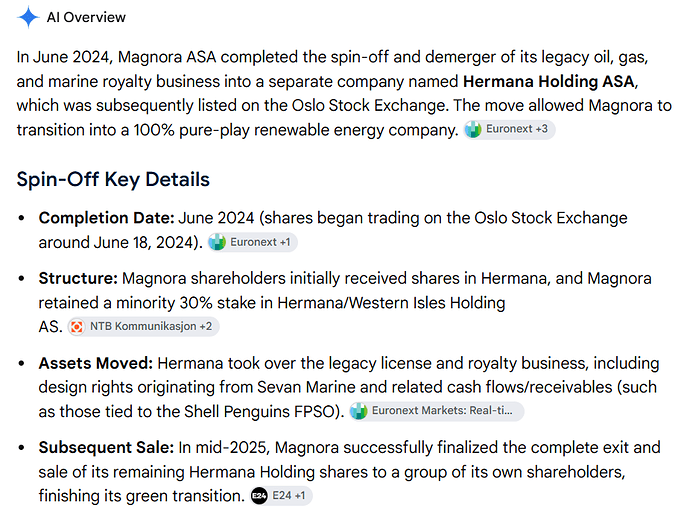Open the NTB Kommunikasjon +2 sources chip

[143, 326]
